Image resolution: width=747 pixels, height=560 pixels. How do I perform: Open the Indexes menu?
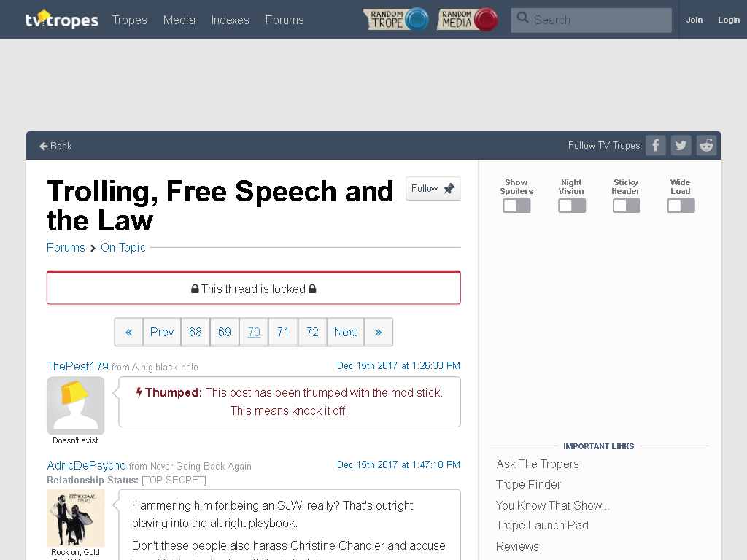(x=230, y=20)
